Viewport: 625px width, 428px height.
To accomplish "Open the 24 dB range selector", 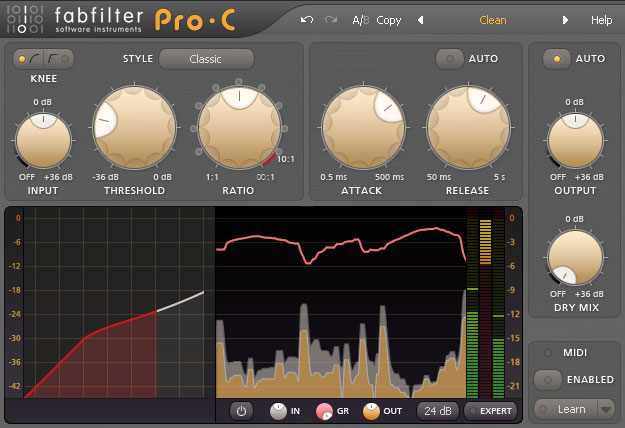I will [x=438, y=411].
